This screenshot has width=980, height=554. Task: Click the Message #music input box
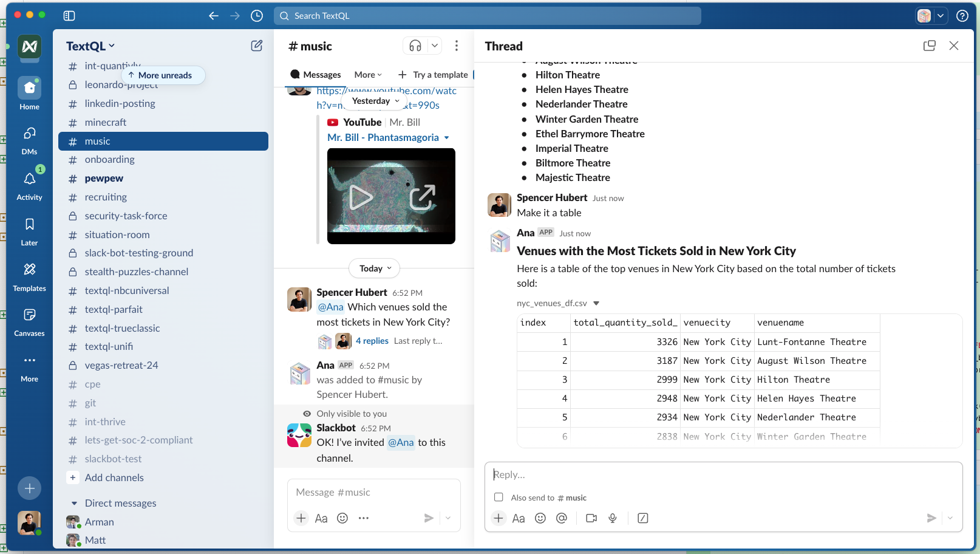tap(373, 493)
